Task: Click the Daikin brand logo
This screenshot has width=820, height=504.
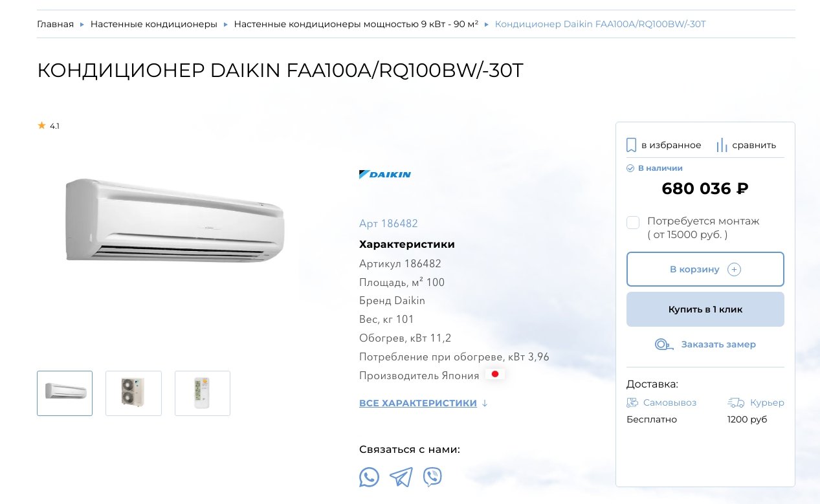Action: click(x=385, y=174)
